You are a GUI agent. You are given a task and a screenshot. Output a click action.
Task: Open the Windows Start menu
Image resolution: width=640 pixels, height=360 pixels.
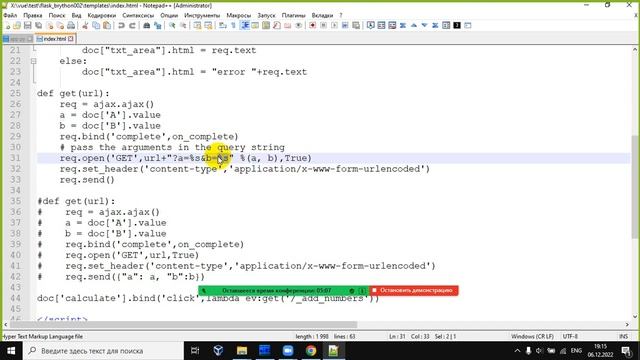point(11,351)
